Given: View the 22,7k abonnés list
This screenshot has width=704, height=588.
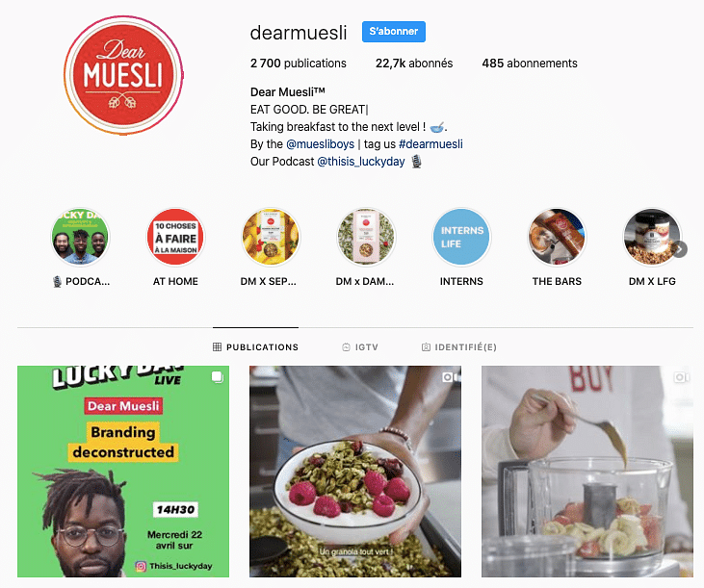Looking at the screenshot, I should point(414,64).
